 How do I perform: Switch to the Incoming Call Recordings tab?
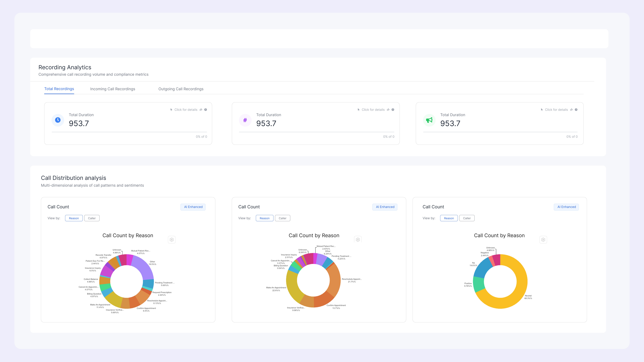point(113,89)
